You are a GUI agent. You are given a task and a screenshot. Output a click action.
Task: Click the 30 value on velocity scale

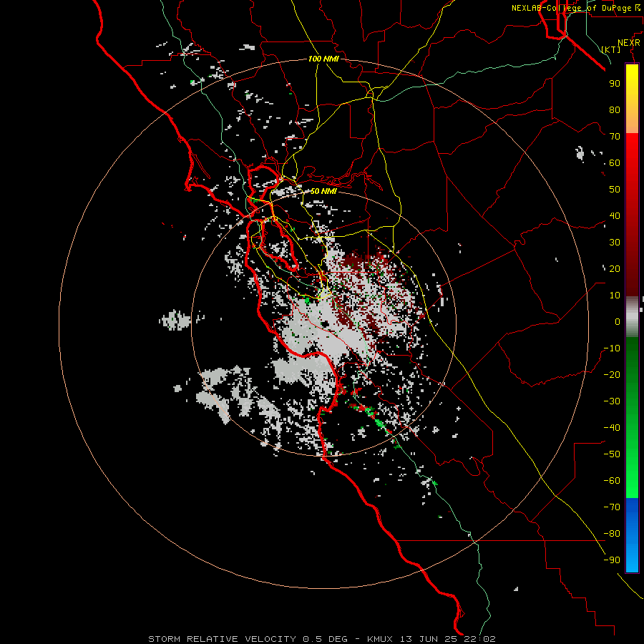point(615,243)
